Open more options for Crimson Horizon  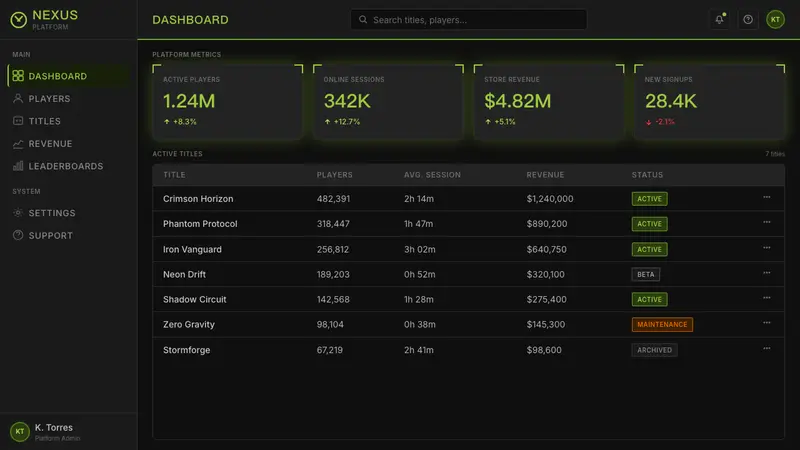click(766, 197)
